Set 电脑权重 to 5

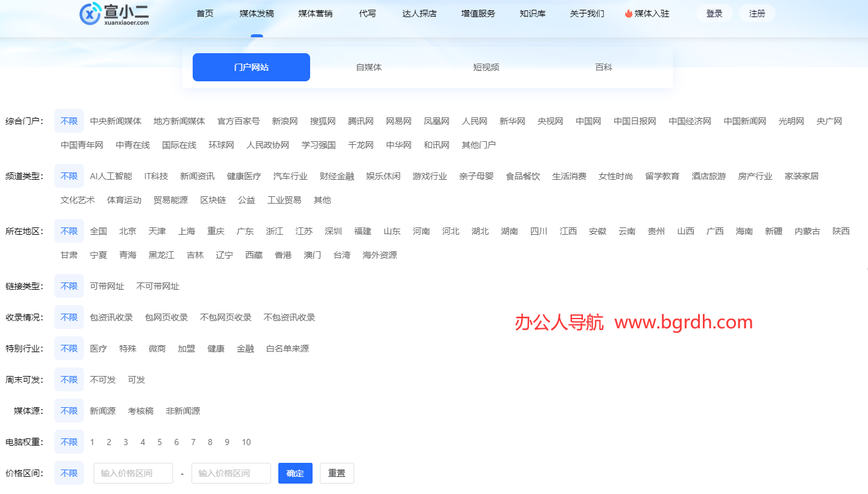160,442
